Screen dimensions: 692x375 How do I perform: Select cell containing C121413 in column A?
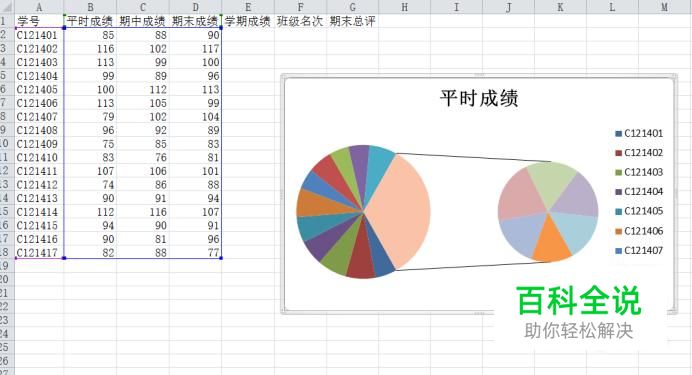(x=39, y=198)
